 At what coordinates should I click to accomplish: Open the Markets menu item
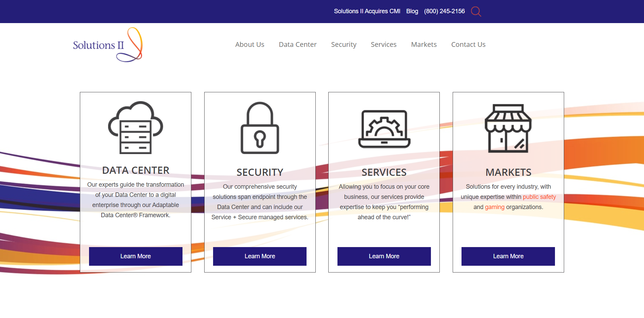[424, 44]
